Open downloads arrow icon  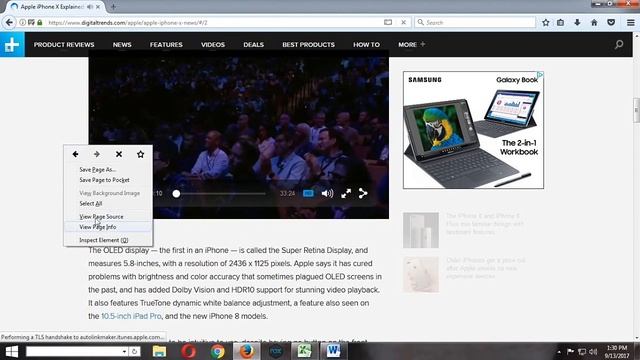click(577, 22)
